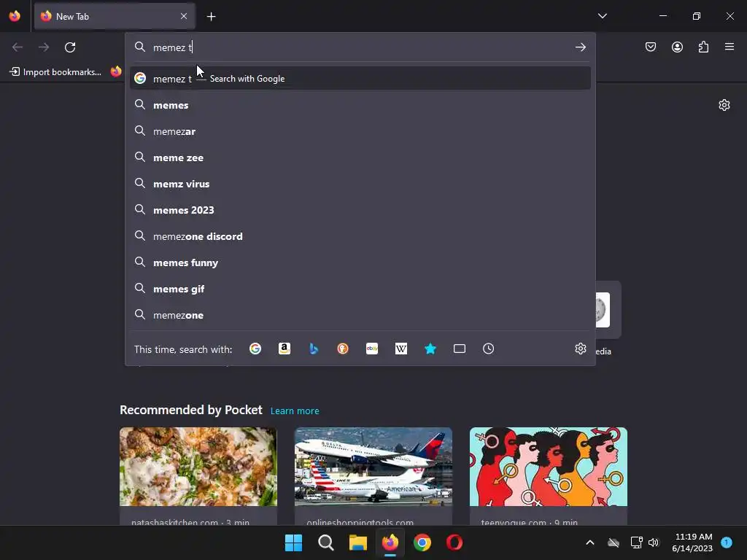The width and height of the screenshot is (747, 560).
Task: Reload the current page
Action: pos(70,47)
